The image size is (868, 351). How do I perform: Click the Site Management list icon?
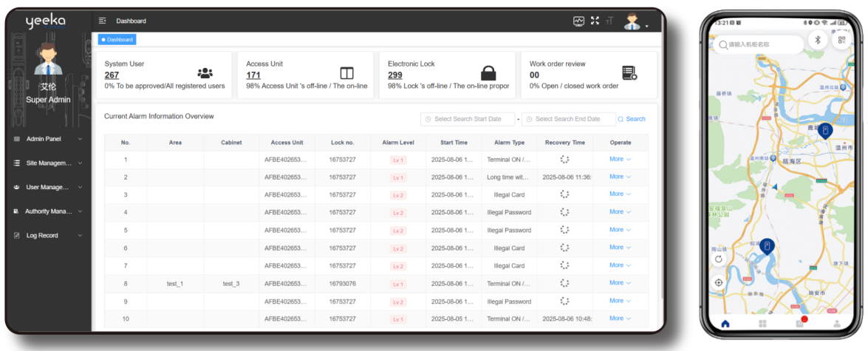(16, 163)
